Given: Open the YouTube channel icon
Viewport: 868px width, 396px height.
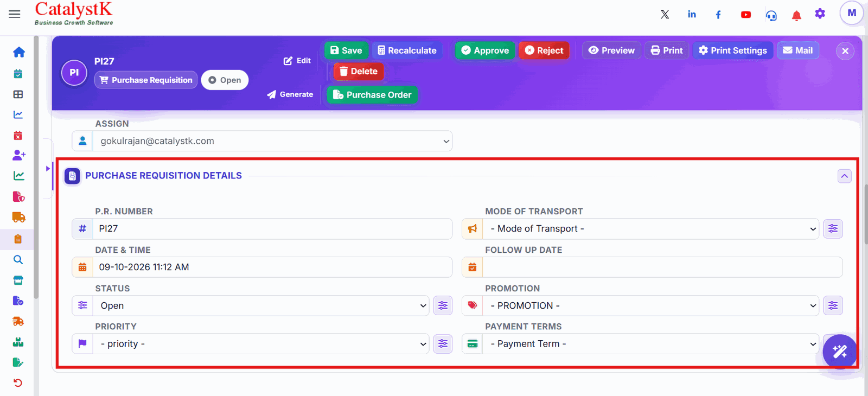Looking at the screenshot, I should 746,15.
